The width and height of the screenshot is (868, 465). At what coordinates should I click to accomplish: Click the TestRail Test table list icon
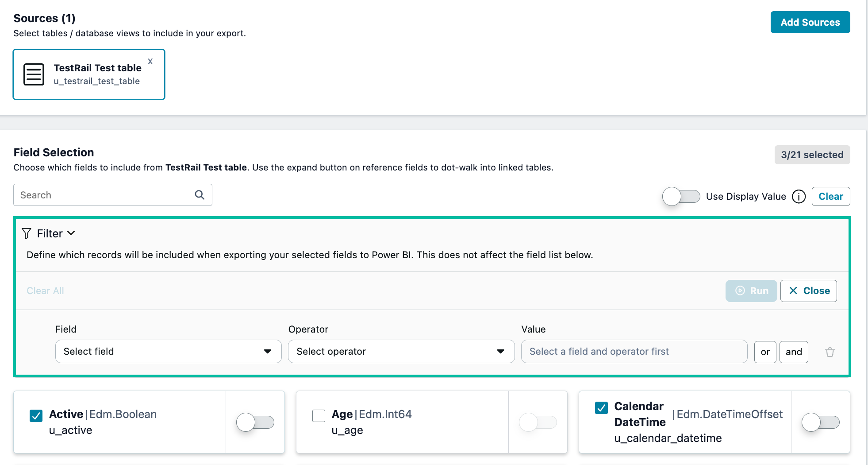click(x=34, y=74)
